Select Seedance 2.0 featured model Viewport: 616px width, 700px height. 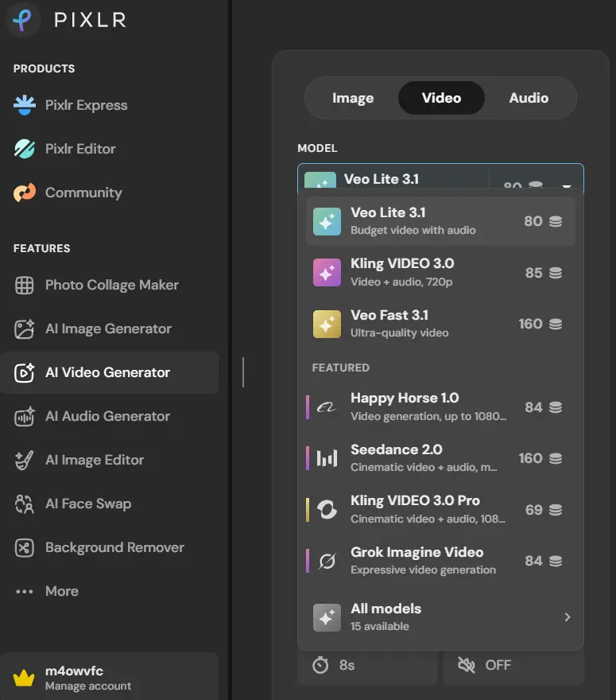pos(440,458)
